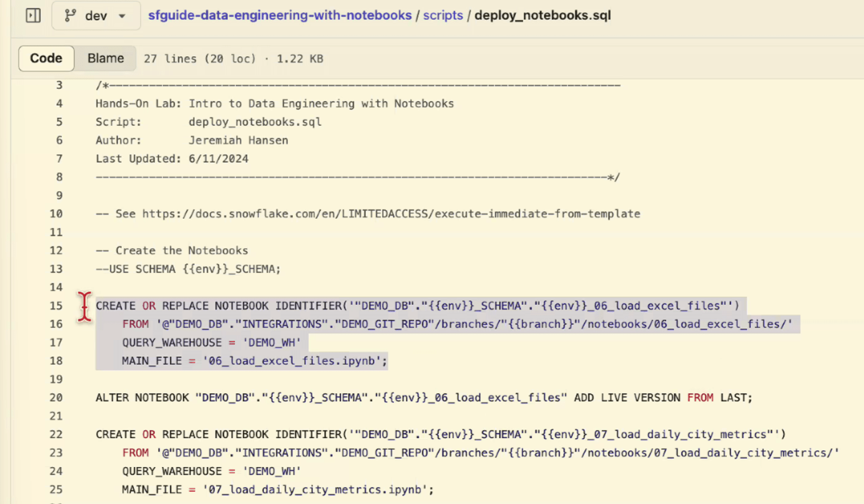The image size is (864, 504).
Task: Select line number 20
Action: click(x=56, y=397)
